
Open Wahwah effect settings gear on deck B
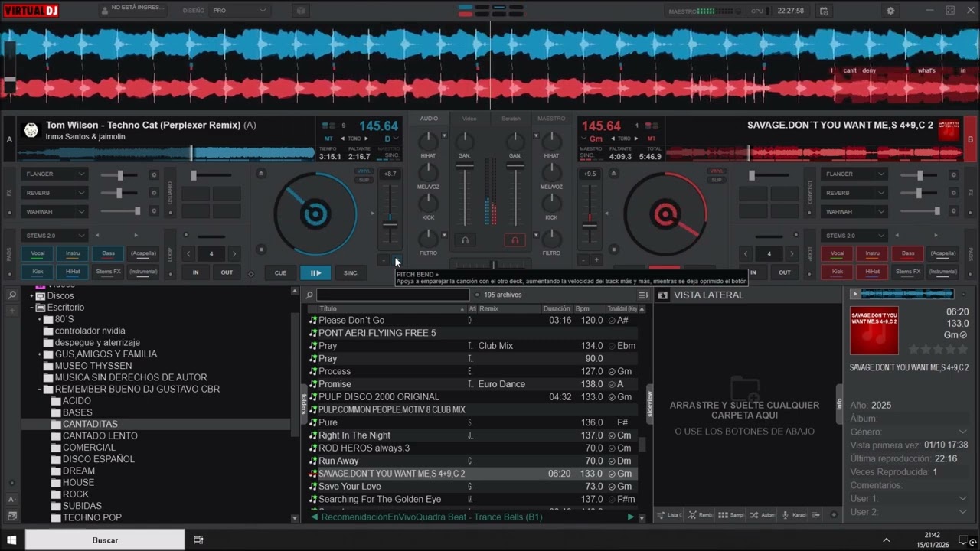point(953,211)
